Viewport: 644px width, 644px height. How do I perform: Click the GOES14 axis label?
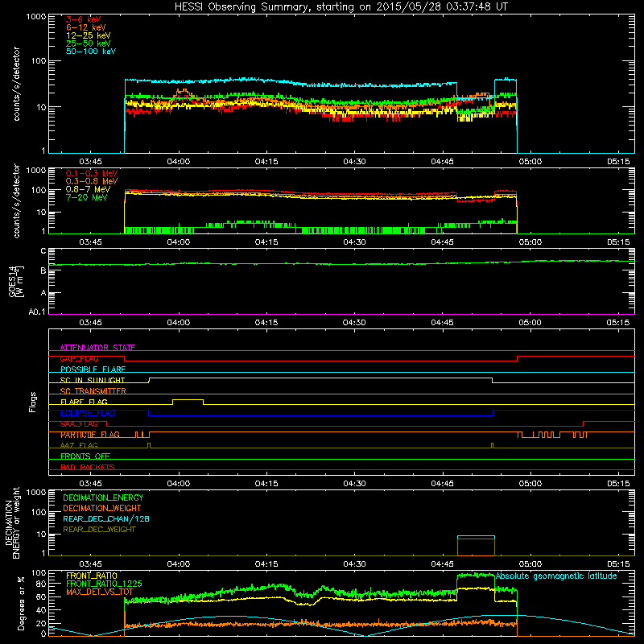pyautogui.click(x=15, y=281)
